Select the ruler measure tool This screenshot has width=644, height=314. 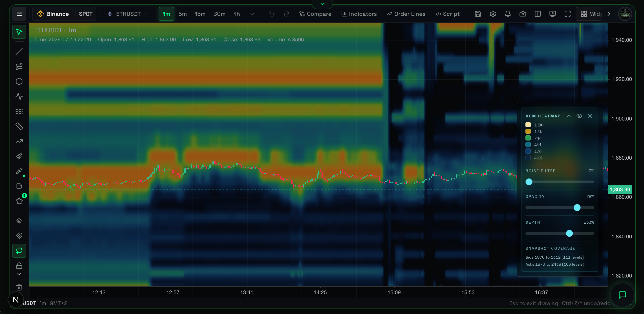coord(19,126)
